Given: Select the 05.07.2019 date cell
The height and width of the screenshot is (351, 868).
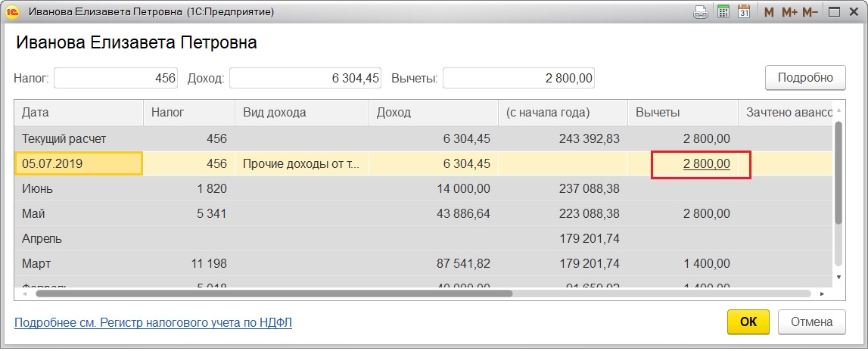Looking at the screenshot, I should [79, 164].
